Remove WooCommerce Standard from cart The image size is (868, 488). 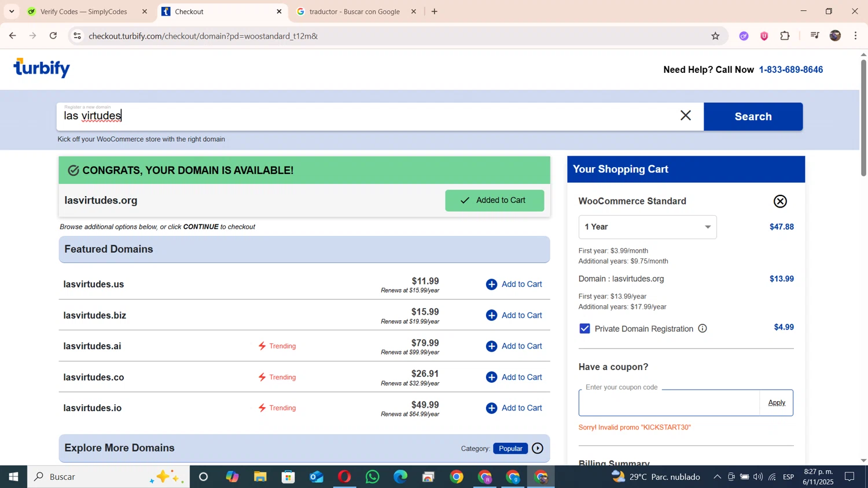click(x=780, y=201)
